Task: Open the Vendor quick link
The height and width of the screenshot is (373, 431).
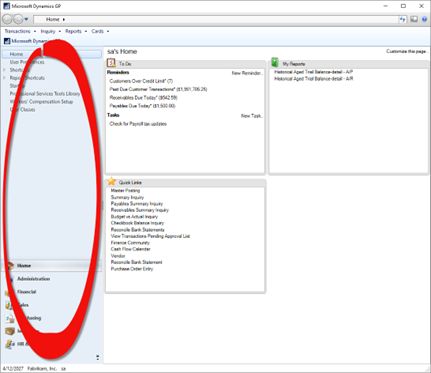Action: [118, 256]
